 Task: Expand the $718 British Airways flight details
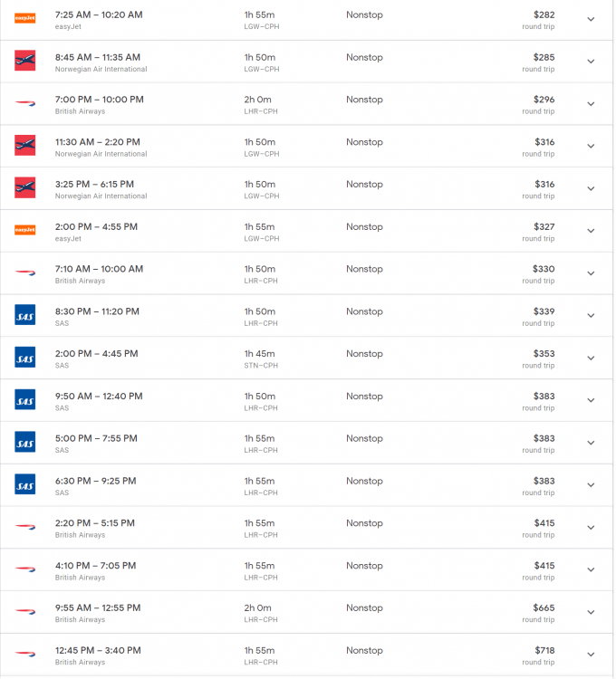click(x=591, y=655)
